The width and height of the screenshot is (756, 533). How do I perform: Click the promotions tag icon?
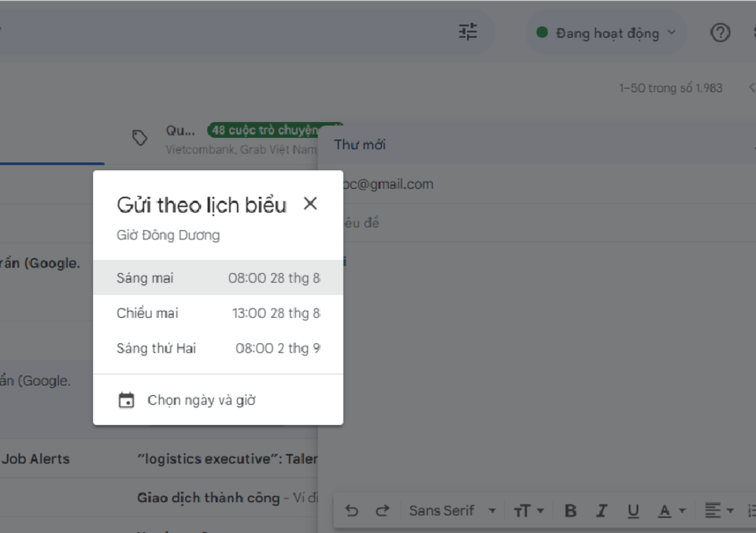coord(139,139)
